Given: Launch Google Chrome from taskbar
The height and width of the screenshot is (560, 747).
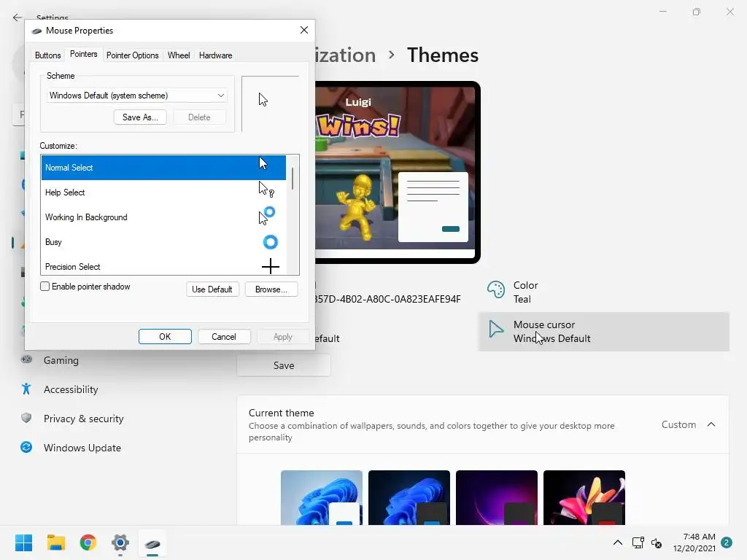Looking at the screenshot, I should click(x=88, y=542).
